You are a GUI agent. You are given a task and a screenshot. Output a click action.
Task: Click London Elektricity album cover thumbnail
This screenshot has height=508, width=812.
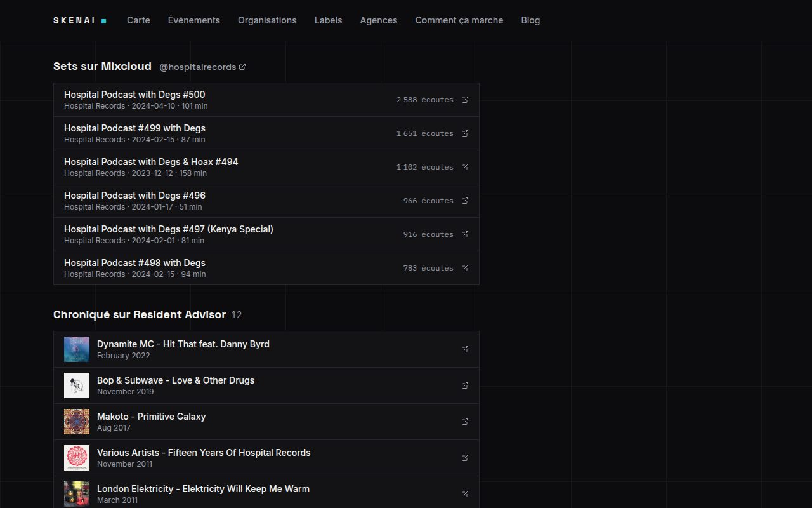77,494
